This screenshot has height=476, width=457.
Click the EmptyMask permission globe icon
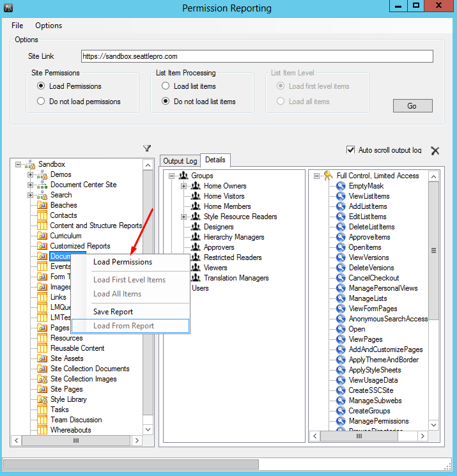[341, 186]
